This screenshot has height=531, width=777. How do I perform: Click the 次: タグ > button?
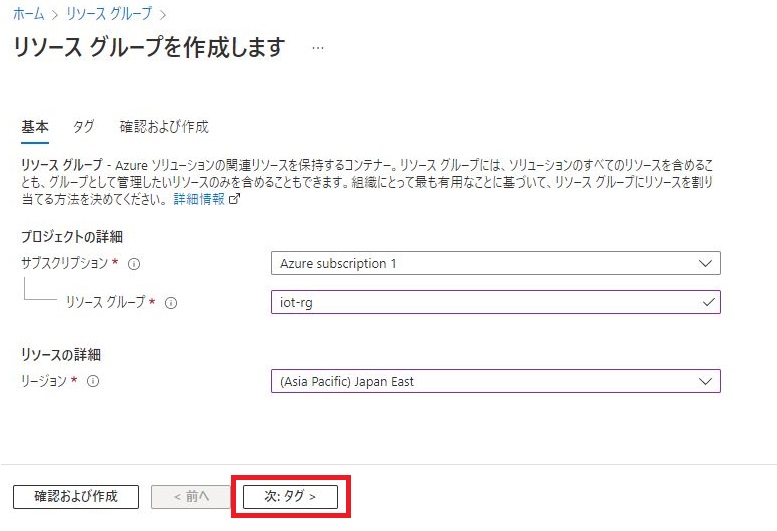[x=290, y=496]
